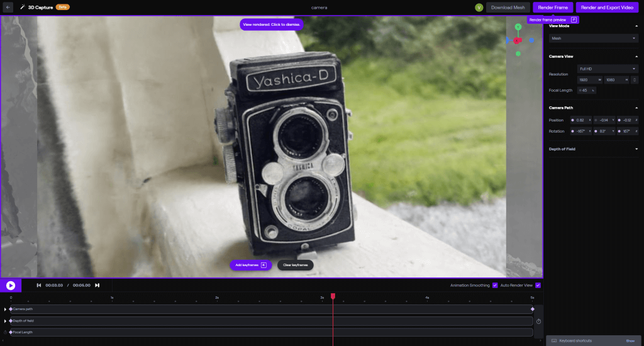Click the blue triangle gizmo handle

pos(508,40)
